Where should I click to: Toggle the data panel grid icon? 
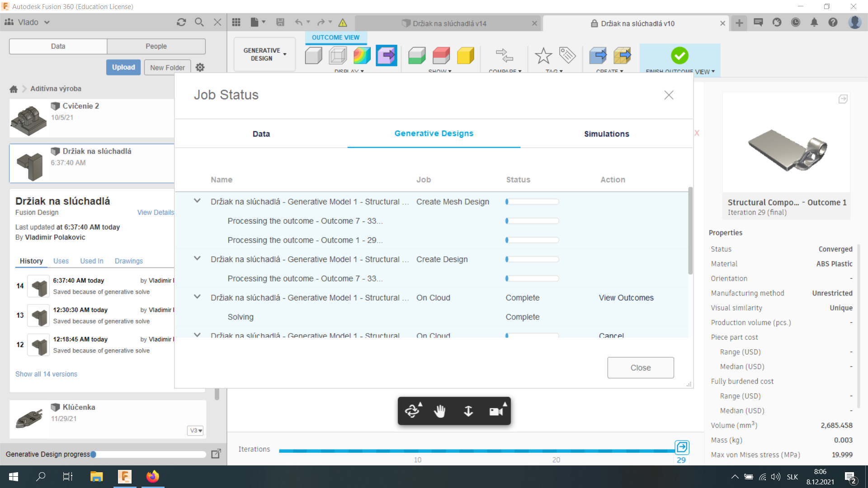pyautogui.click(x=236, y=22)
